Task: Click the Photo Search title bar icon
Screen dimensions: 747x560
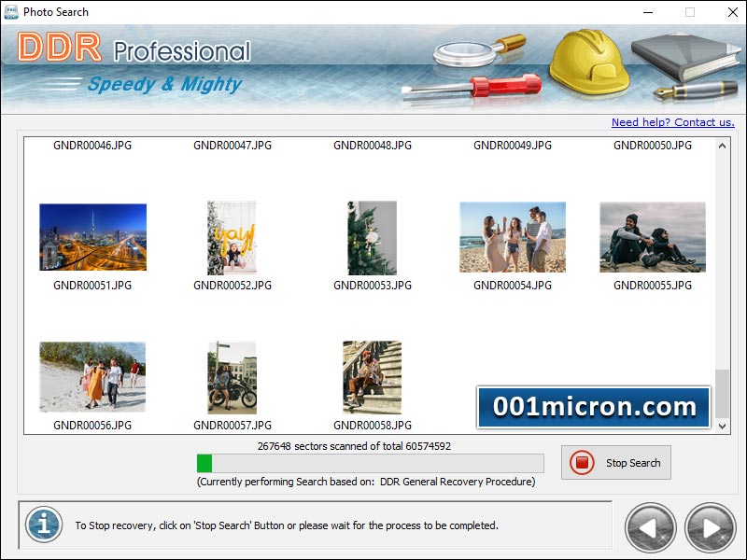Action: coord(11,12)
